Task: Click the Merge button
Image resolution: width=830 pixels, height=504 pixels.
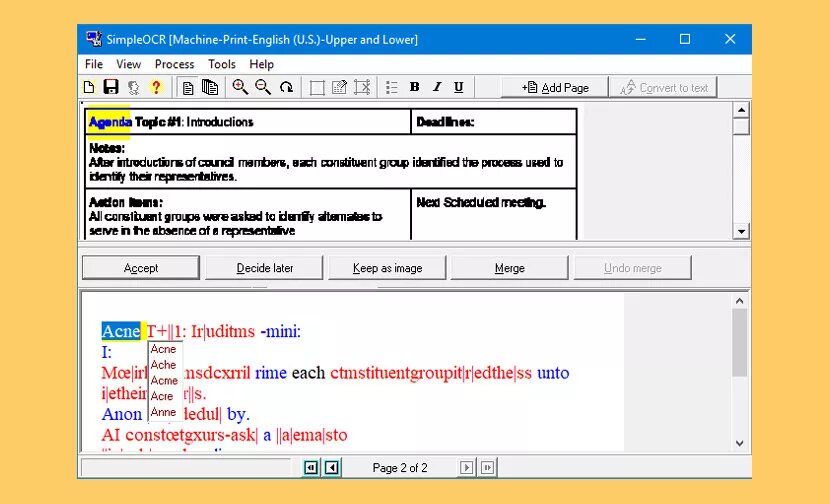Action: pos(510,268)
